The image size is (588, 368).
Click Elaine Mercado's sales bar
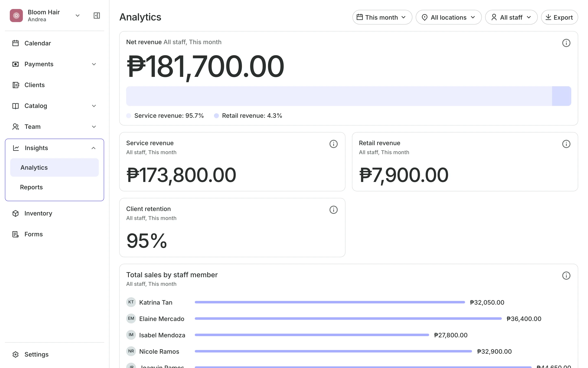point(348,319)
